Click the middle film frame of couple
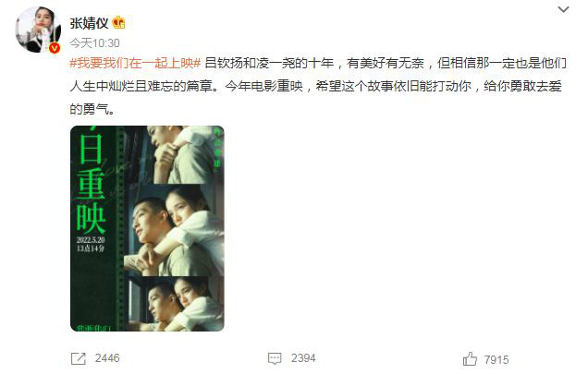Image resolution: width=588 pixels, height=374 pixels. tap(174, 230)
